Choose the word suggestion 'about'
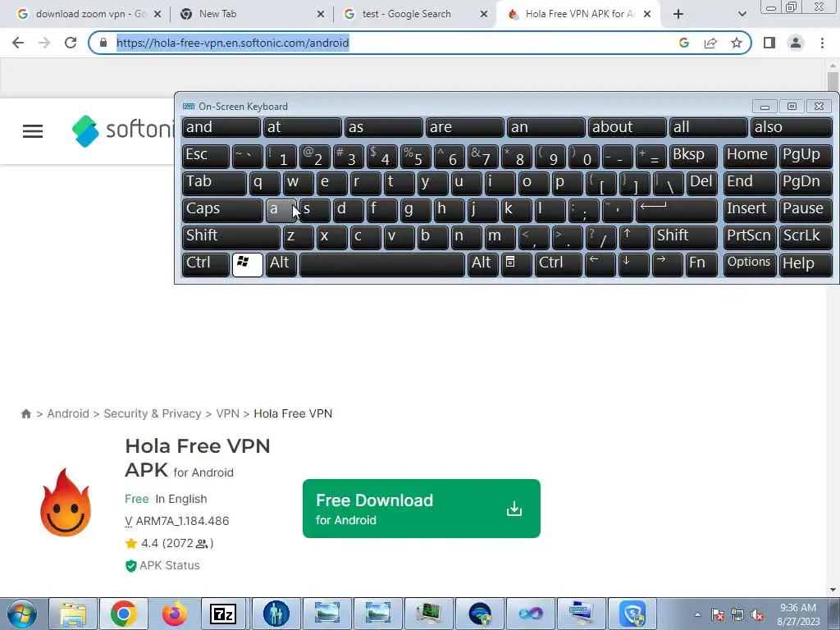Viewport: 840px width, 630px height. (627, 127)
